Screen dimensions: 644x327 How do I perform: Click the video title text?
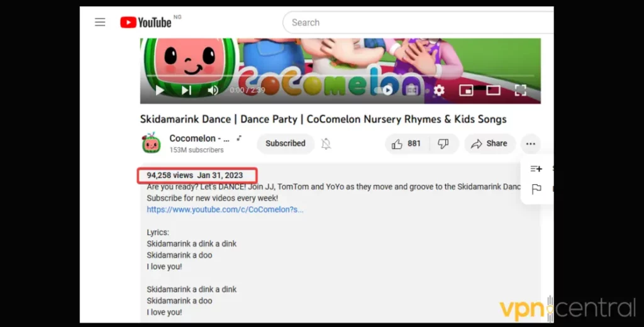click(x=323, y=119)
